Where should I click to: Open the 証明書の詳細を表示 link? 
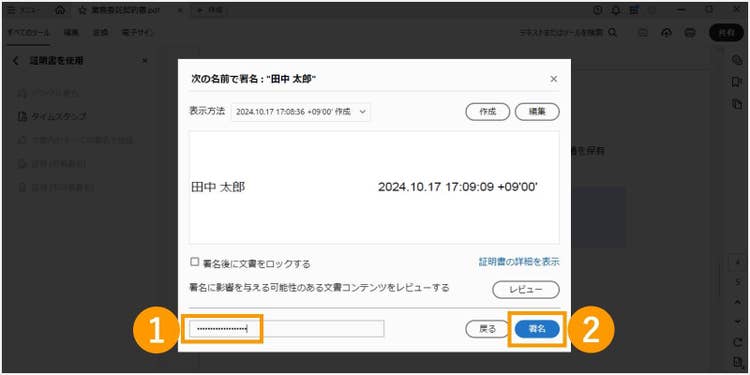pos(519,262)
